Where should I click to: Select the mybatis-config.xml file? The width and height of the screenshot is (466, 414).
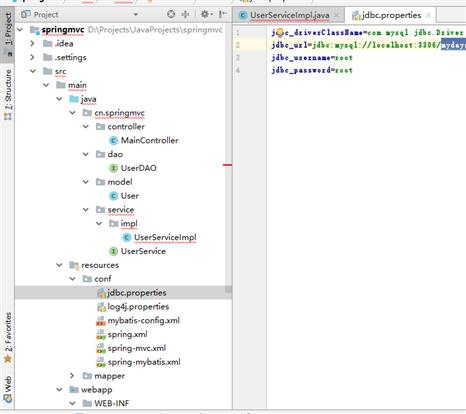pyautogui.click(x=144, y=321)
